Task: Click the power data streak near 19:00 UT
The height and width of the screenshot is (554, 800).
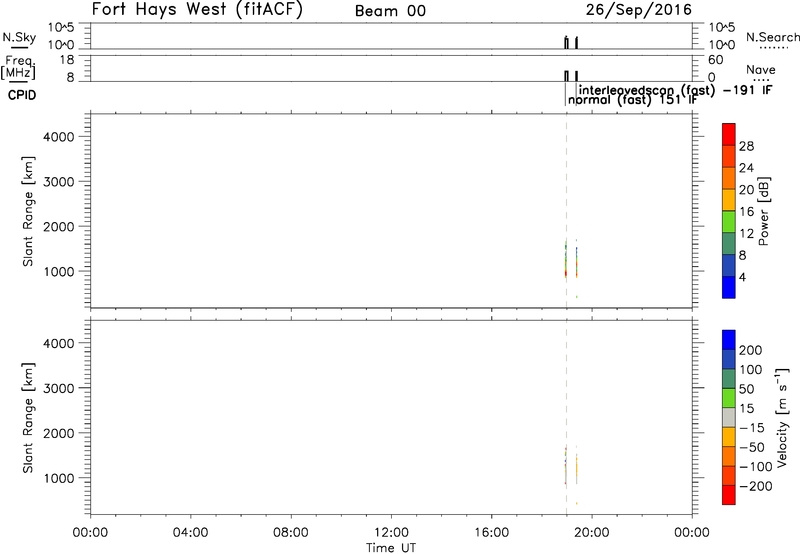Action: [x=566, y=260]
